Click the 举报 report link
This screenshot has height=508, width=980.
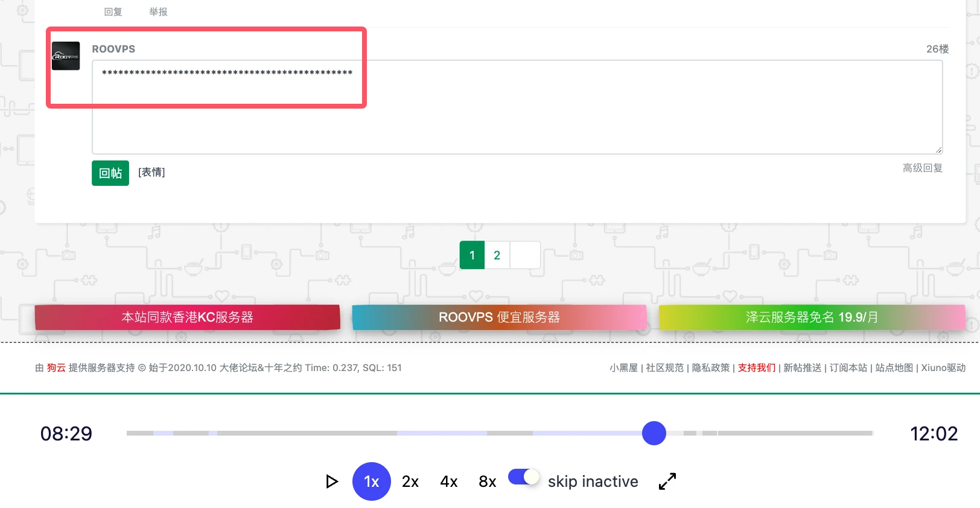pos(158,12)
